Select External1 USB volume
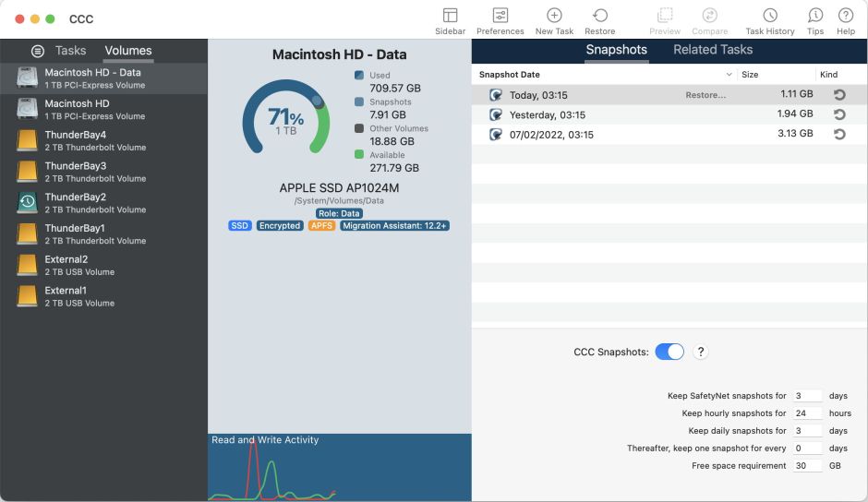This screenshot has height=502, width=868. coord(66,295)
